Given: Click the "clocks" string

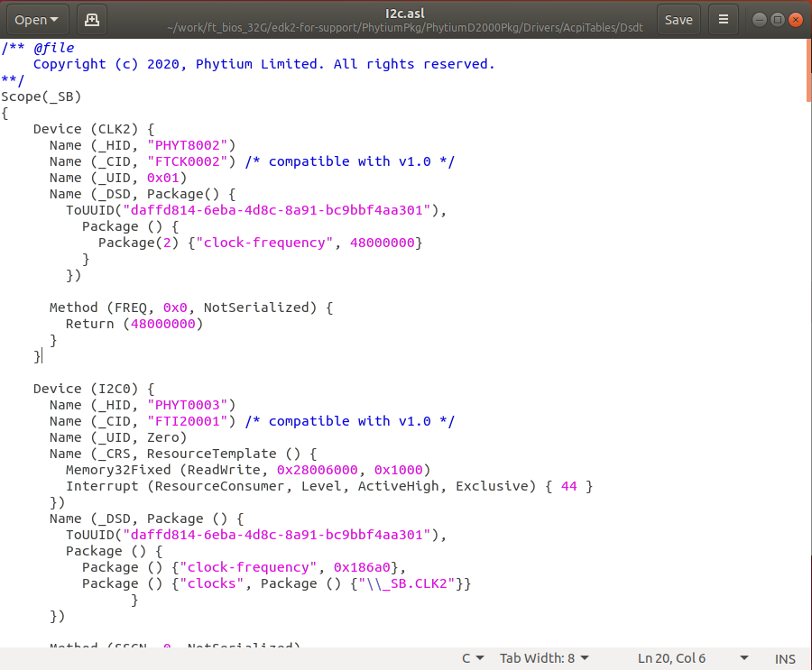Looking at the screenshot, I should 211,583.
